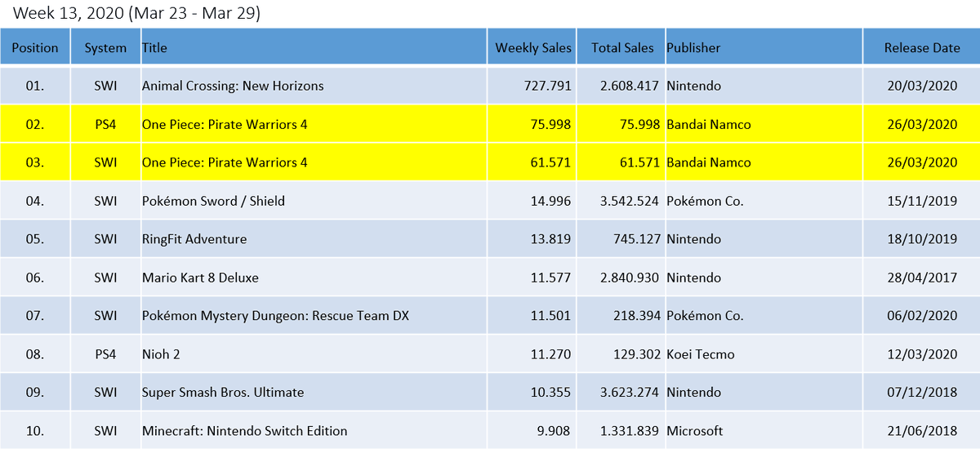Click the Release Date column header

click(921, 47)
